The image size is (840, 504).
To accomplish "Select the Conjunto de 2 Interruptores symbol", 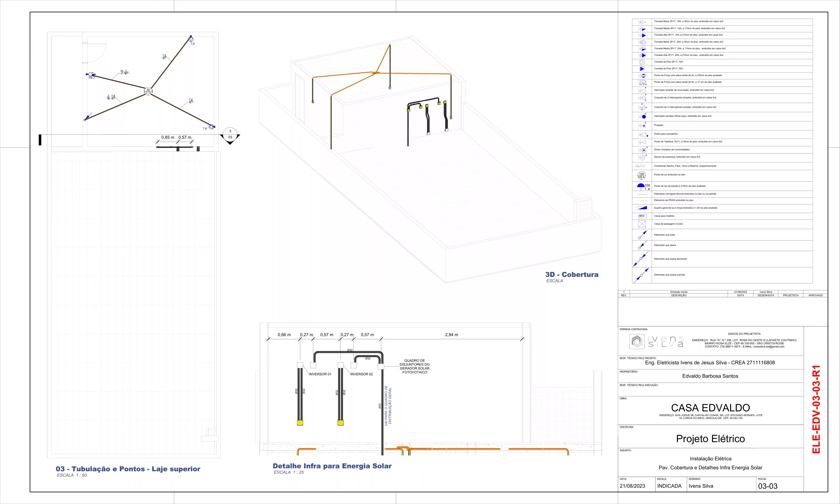I will pos(642,98).
